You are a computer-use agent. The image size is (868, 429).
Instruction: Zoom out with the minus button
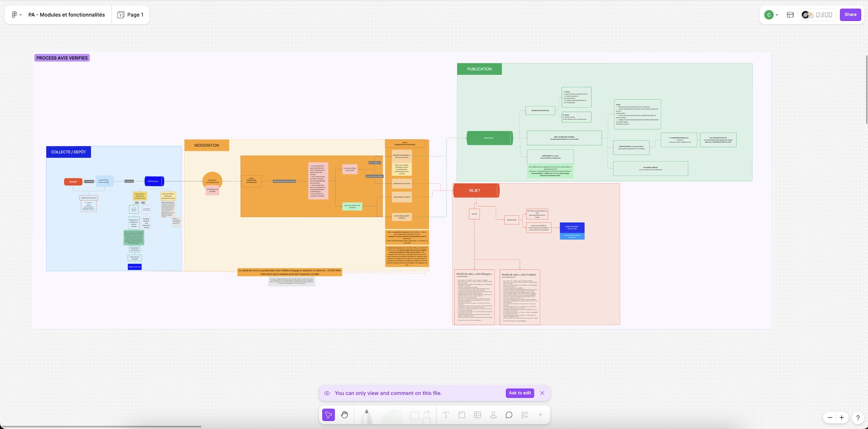click(x=830, y=418)
